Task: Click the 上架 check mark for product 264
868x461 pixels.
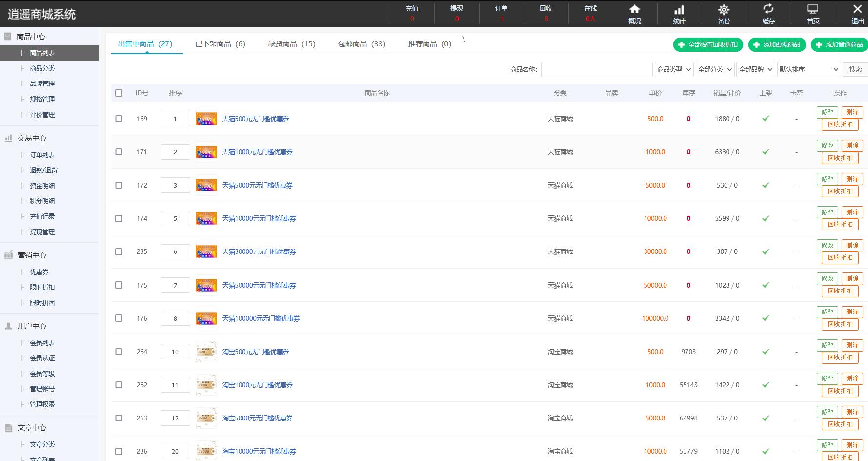Action: point(766,351)
